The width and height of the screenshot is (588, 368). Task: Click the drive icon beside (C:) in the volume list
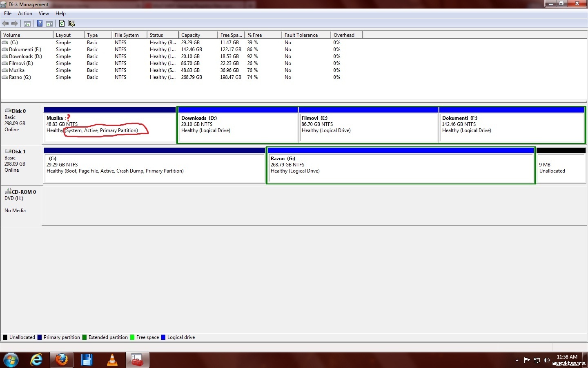(x=5, y=43)
